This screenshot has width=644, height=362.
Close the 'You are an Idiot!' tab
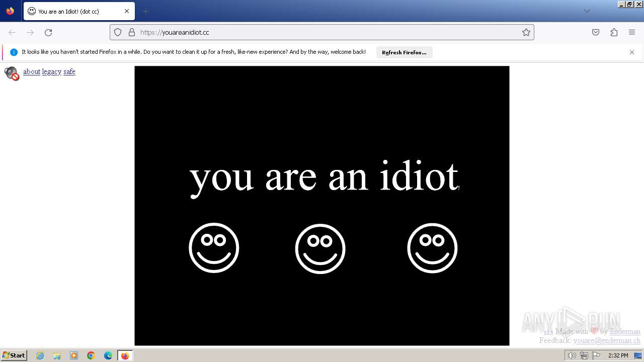pos(127,11)
